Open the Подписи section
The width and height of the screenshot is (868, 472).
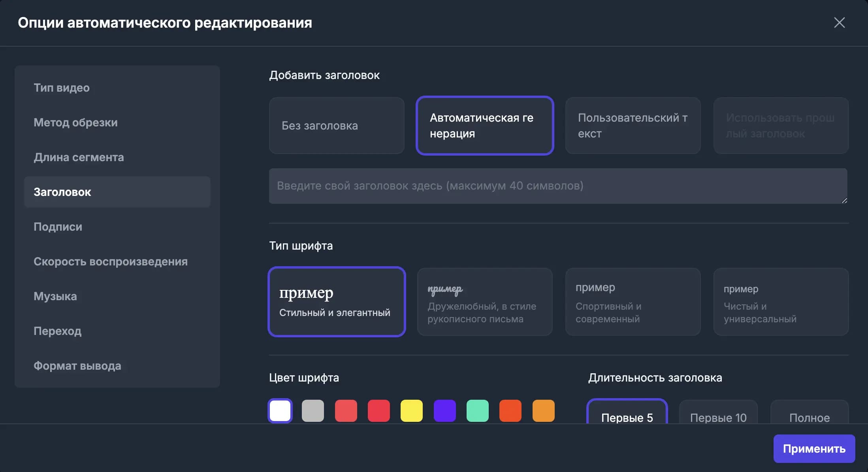[58, 227]
